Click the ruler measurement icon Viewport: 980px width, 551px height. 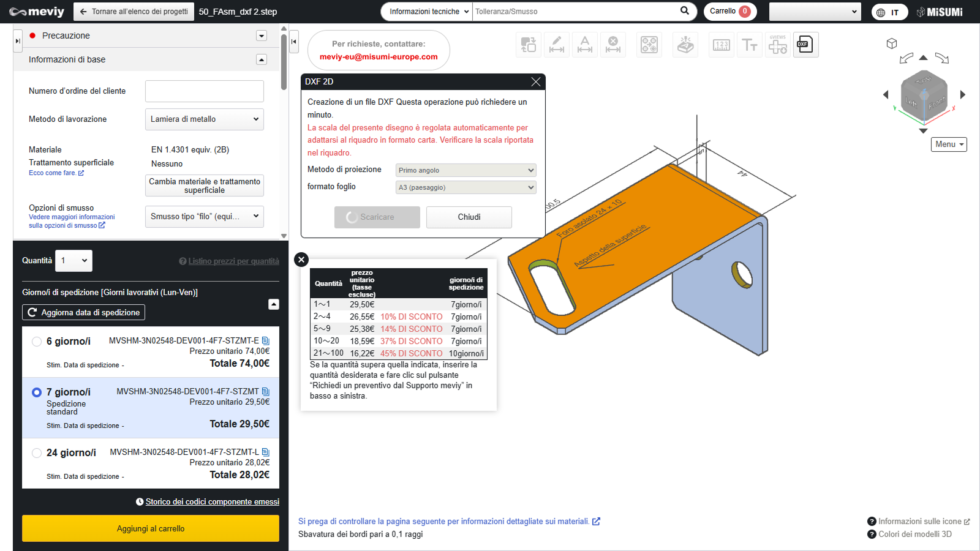pos(722,45)
